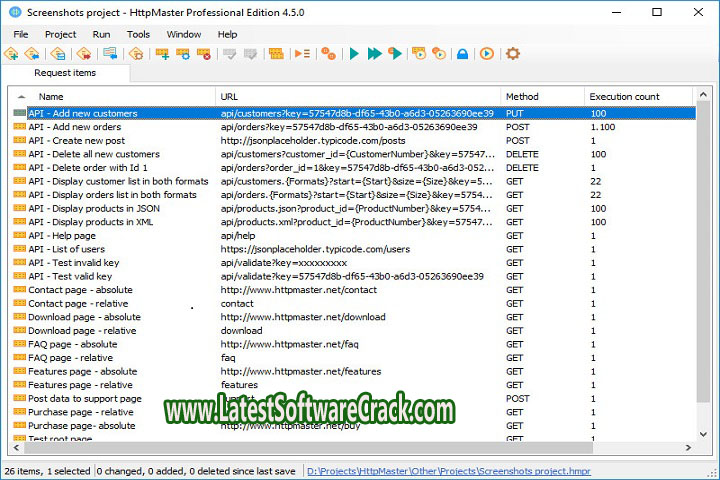720x480 pixels.
Task: Click the two orange circles toolbar icon
Action: [328, 54]
